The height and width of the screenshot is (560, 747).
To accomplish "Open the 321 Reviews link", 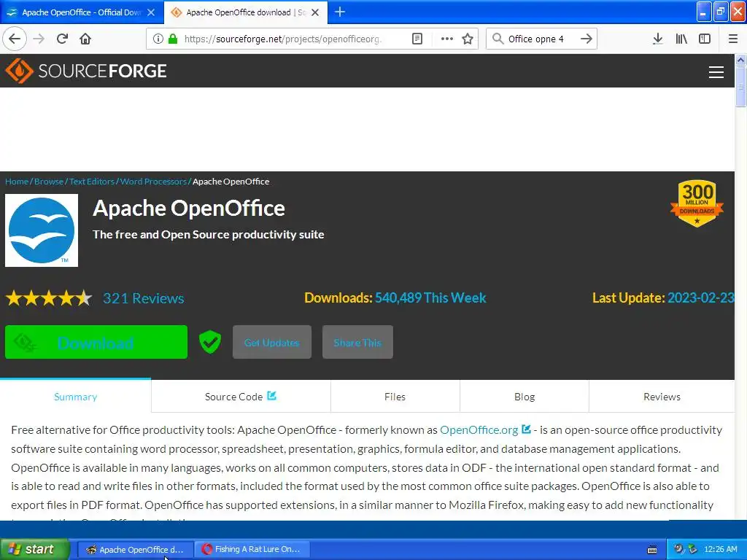I will tap(144, 298).
